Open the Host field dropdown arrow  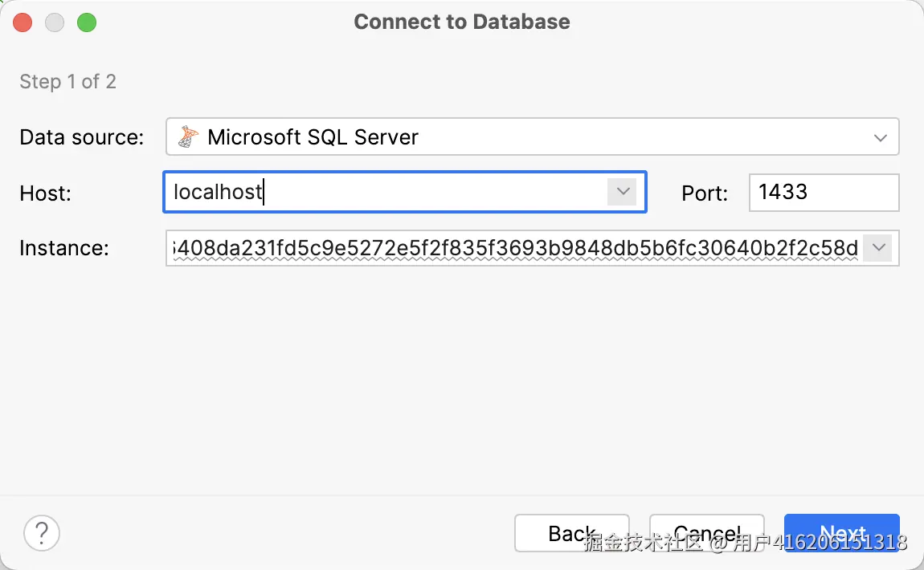(622, 192)
